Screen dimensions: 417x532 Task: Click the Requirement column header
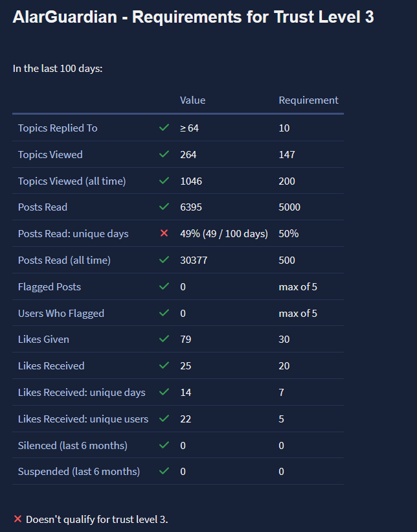(308, 100)
